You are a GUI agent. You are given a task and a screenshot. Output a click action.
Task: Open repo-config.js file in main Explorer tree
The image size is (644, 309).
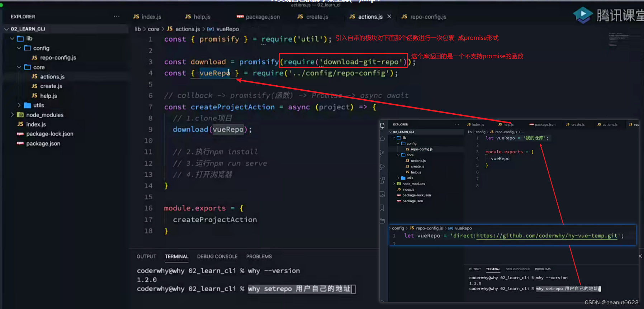pyautogui.click(x=58, y=57)
